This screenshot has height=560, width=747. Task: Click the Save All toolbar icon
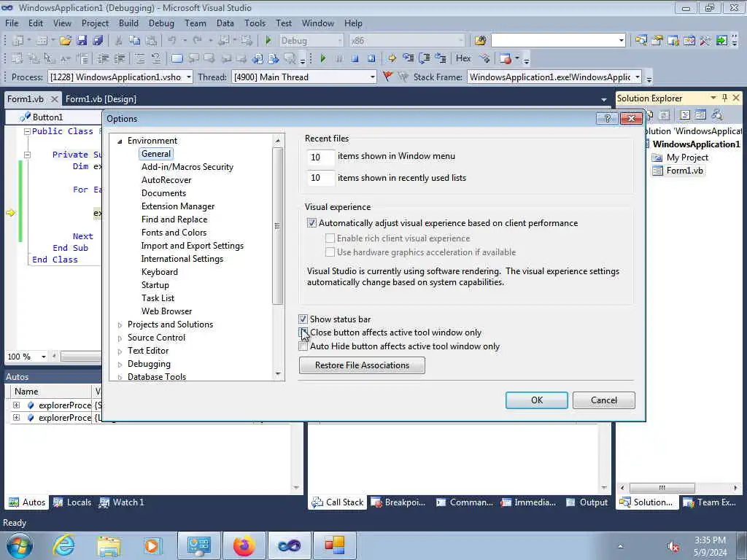pos(98,41)
